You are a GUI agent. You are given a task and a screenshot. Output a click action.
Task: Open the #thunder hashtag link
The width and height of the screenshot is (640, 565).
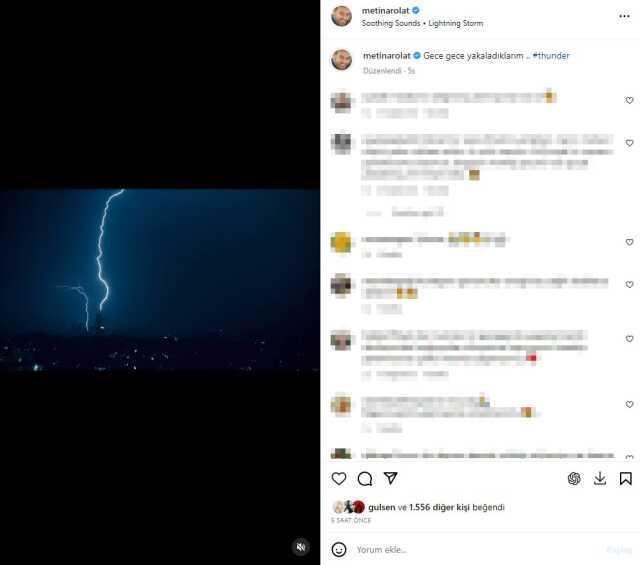[x=551, y=56]
